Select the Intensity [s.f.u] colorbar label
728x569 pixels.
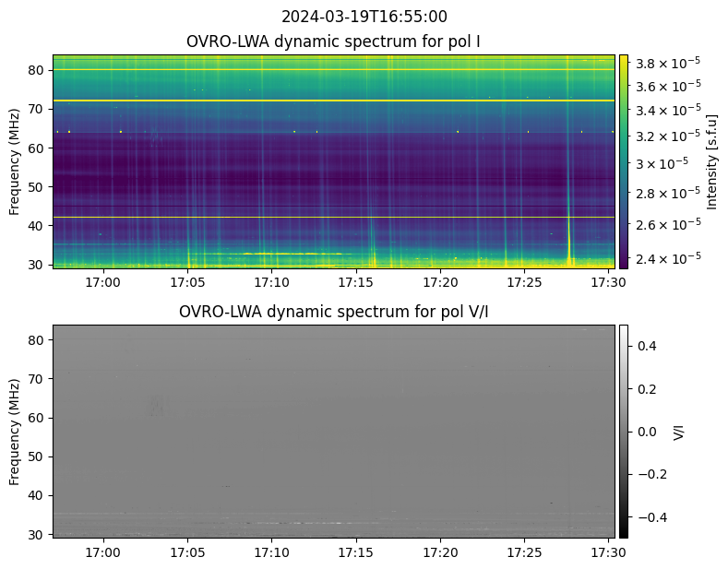point(712,161)
